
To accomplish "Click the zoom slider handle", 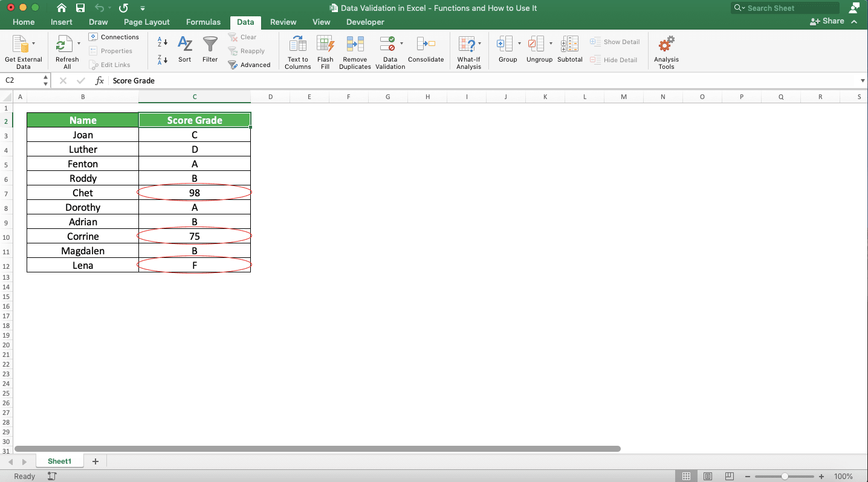I will pos(785,476).
